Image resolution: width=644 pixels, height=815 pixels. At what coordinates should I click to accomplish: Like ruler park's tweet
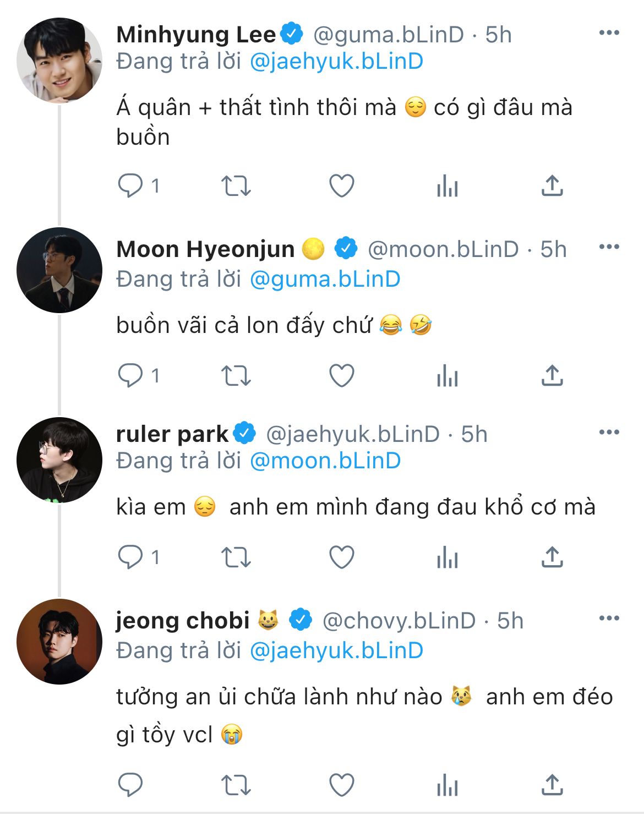[341, 557]
